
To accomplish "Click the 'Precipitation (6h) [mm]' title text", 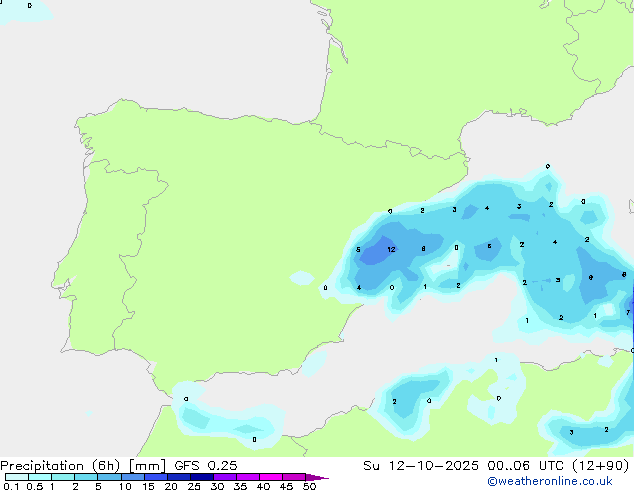I will (83, 466).
